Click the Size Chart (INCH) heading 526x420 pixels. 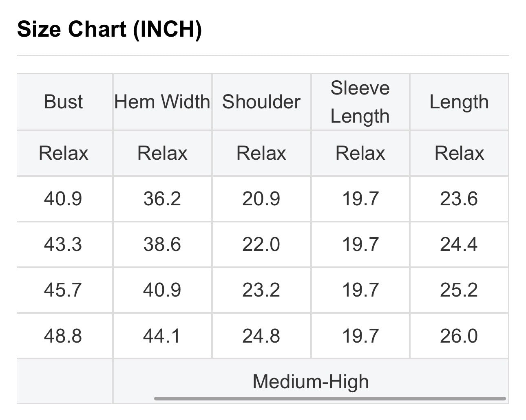point(109,29)
